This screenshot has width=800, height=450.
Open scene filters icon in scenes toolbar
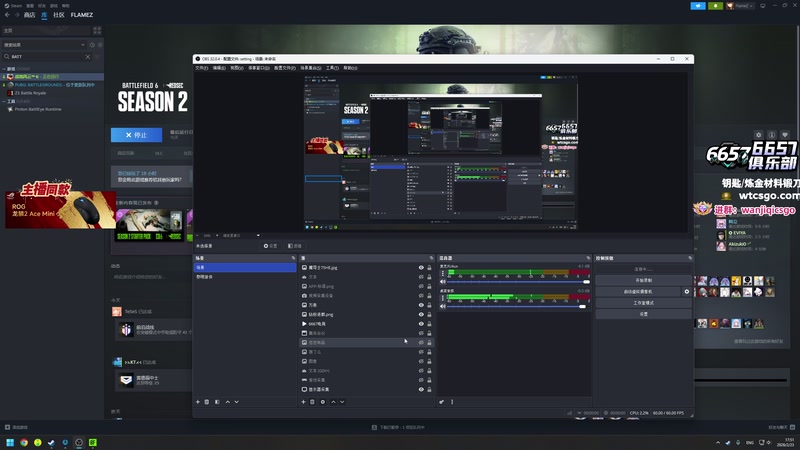click(217, 402)
